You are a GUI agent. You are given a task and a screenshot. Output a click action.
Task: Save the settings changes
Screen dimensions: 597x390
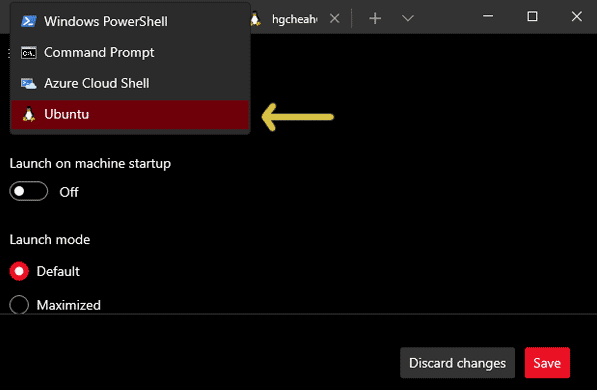point(547,363)
